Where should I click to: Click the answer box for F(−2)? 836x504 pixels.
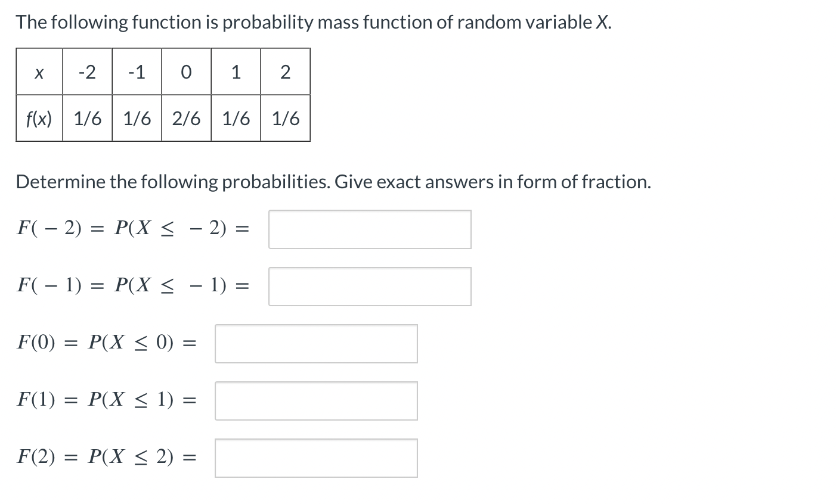pos(369,229)
